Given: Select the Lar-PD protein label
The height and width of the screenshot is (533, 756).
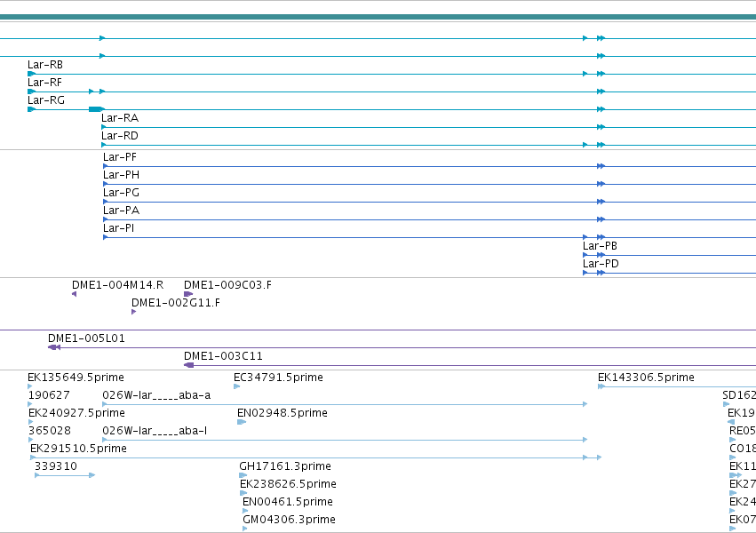Looking at the screenshot, I should click(601, 264).
